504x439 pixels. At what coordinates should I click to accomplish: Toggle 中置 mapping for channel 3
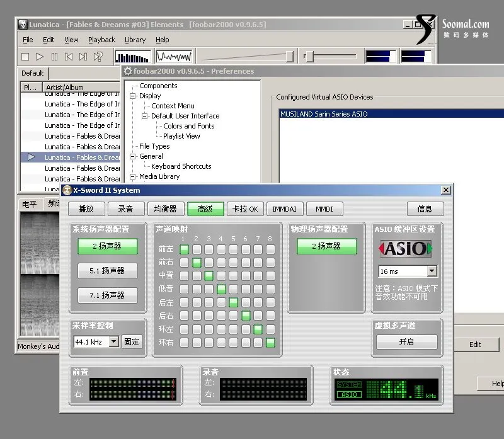point(209,276)
